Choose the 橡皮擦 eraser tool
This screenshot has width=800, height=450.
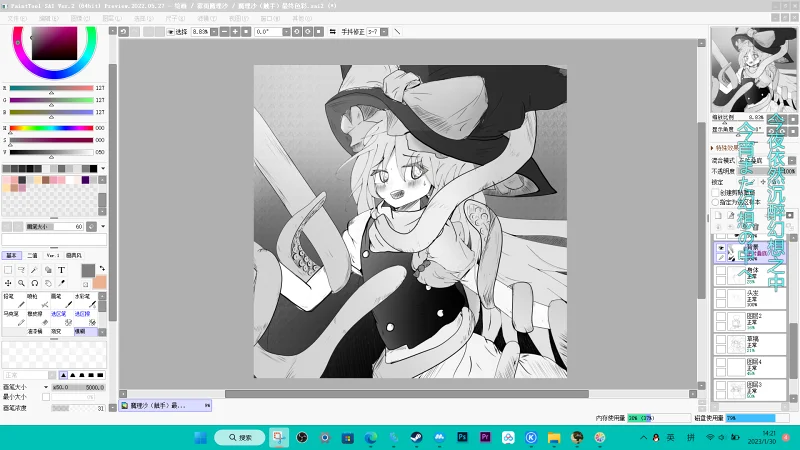coord(38,318)
